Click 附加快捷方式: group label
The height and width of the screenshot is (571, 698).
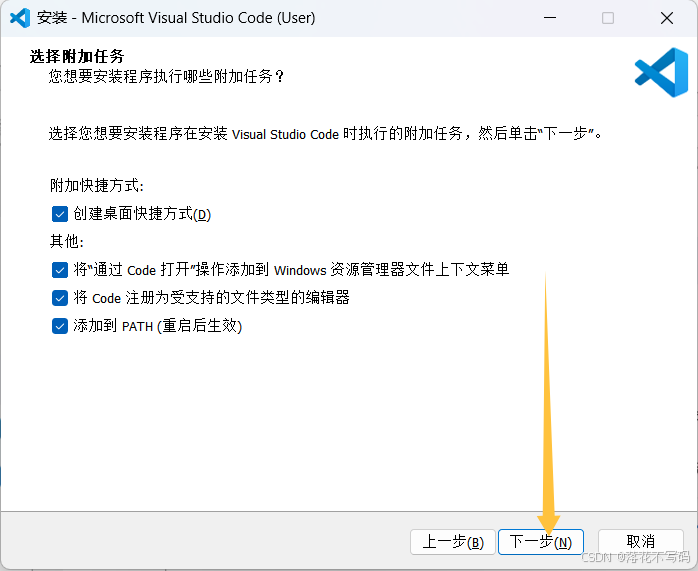pyautogui.click(x=97, y=185)
